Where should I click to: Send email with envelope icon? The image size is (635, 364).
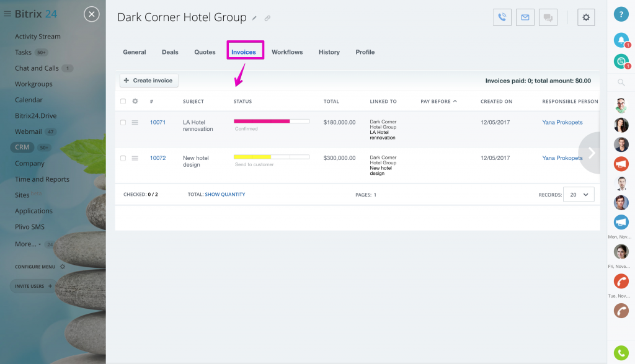pyautogui.click(x=525, y=17)
